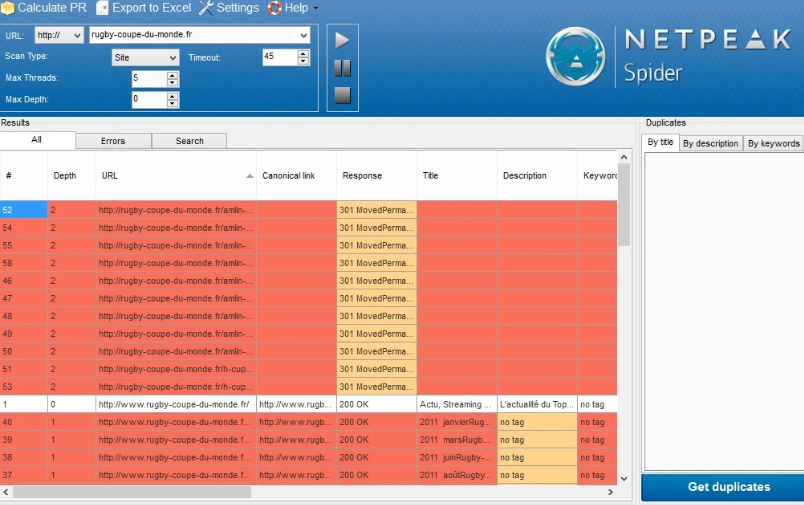Increase the Max Threads stepper
This screenshot has height=505, width=804.
tap(172, 75)
